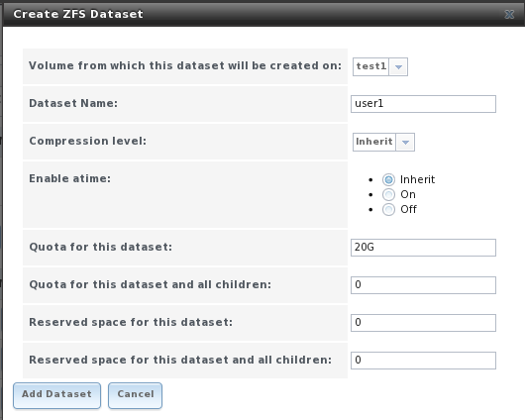Image resolution: width=525 pixels, height=420 pixels.
Task: Click the On label text for atime
Action: (x=408, y=194)
